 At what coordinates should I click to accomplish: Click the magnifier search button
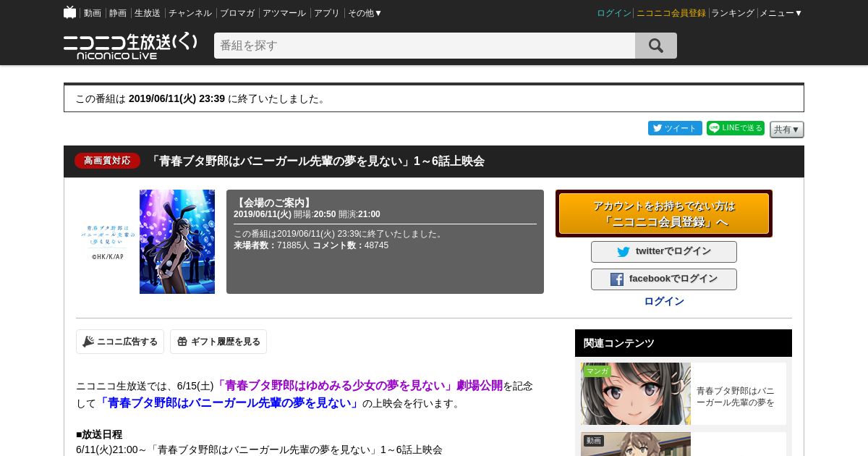click(x=656, y=46)
